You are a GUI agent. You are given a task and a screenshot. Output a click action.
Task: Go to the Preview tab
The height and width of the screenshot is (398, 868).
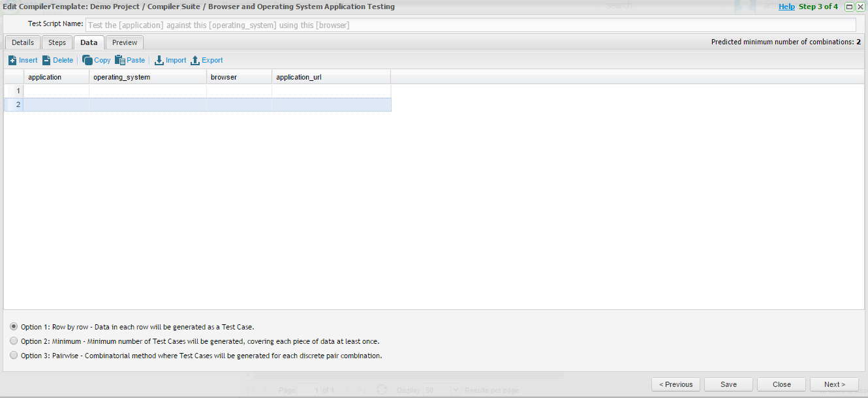pyautogui.click(x=125, y=42)
